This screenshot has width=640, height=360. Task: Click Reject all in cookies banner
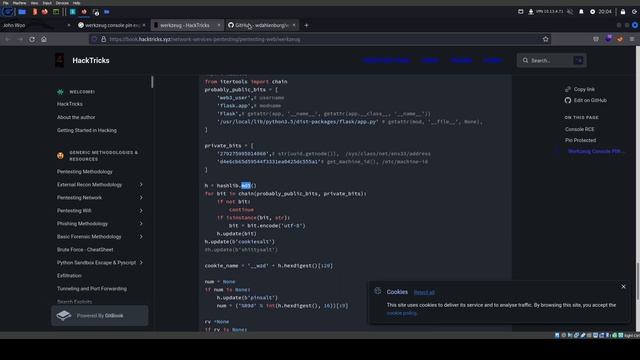click(x=424, y=292)
